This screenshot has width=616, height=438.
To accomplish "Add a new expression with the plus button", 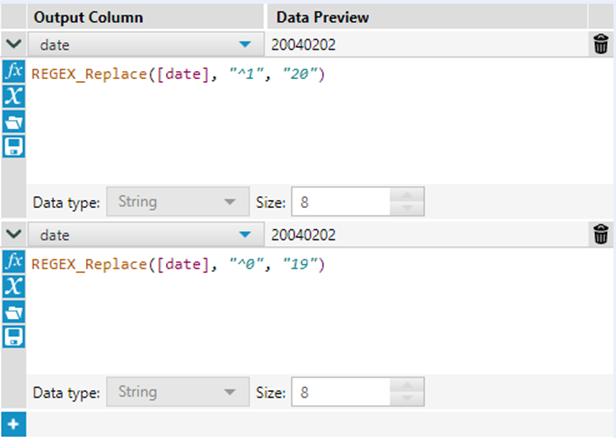I will (14, 425).
